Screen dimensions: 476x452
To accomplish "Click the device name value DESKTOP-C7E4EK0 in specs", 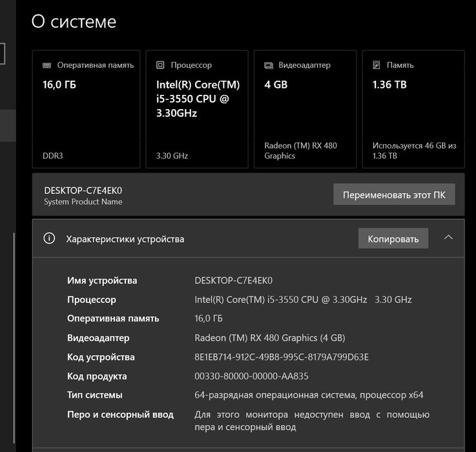I will click(x=233, y=280).
